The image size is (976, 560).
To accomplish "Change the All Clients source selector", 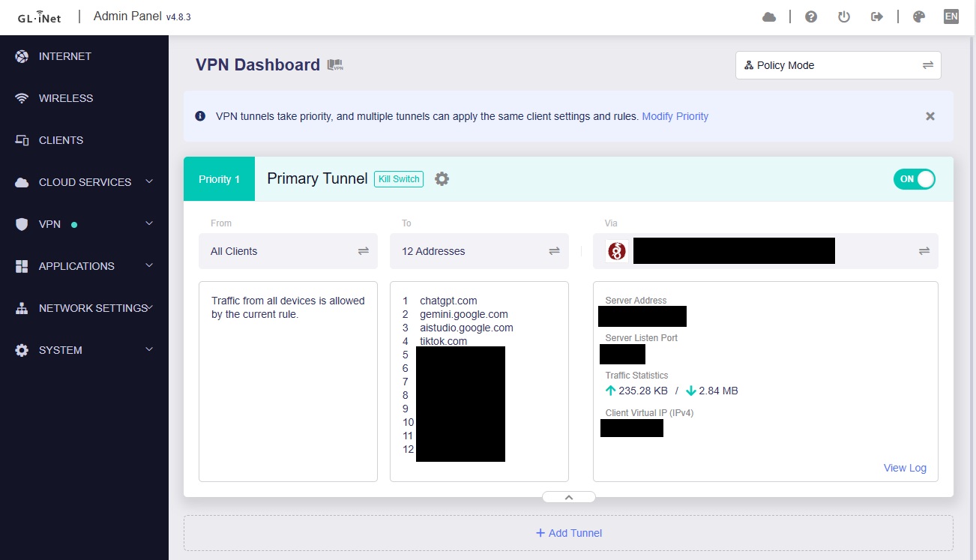I will [x=289, y=251].
